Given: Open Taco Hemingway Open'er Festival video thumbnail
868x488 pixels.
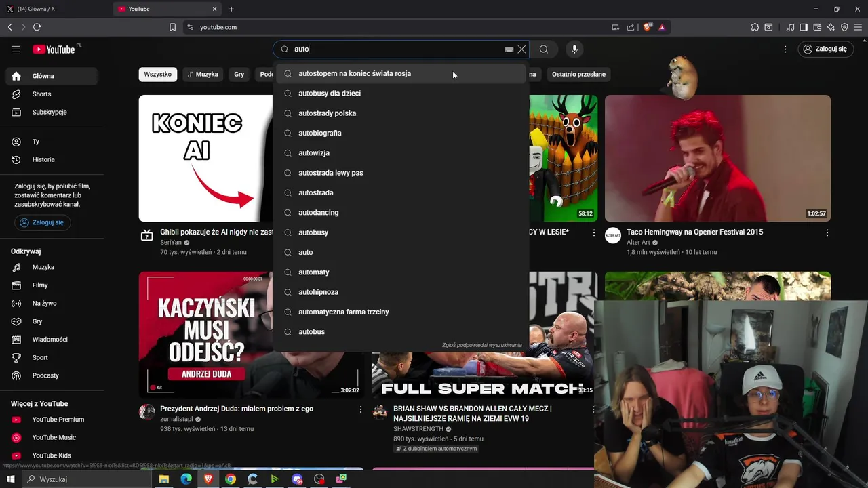Looking at the screenshot, I should 717,158.
